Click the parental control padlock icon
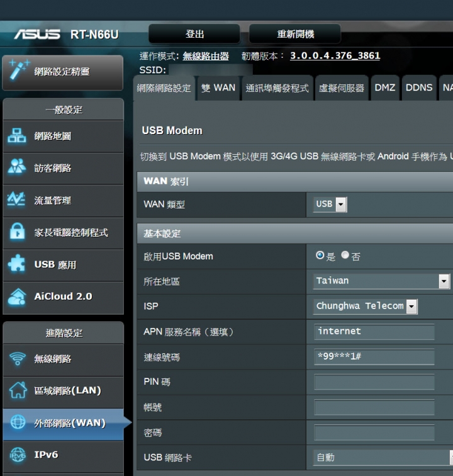The image size is (453, 476). (x=17, y=232)
